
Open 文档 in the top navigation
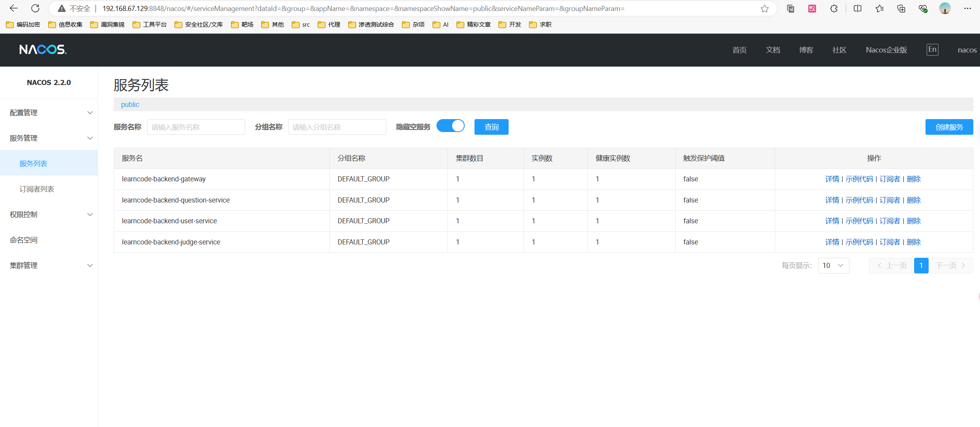773,50
